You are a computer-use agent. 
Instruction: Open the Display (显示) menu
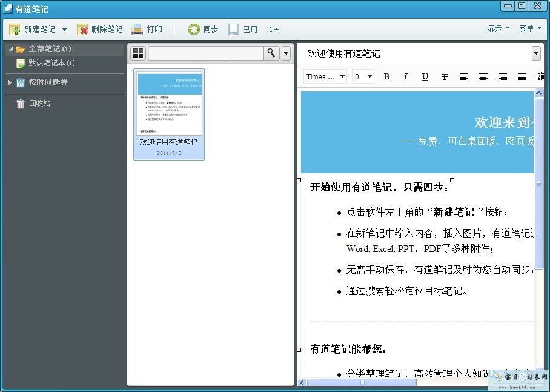coord(499,28)
